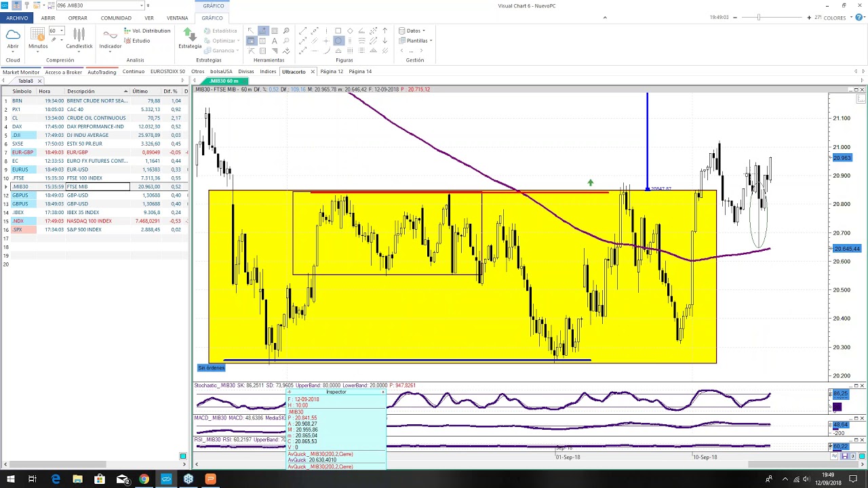Screen dimensions: 868x488
Task: Select the text 'A' tool in Herramientas
Action: click(x=274, y=41)
